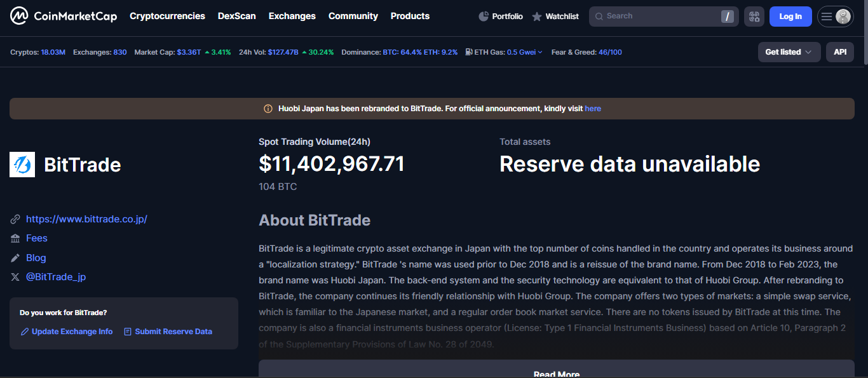868x378 pixels.
Task: Click the ETH gas pump icon
Action: [469, 52]
